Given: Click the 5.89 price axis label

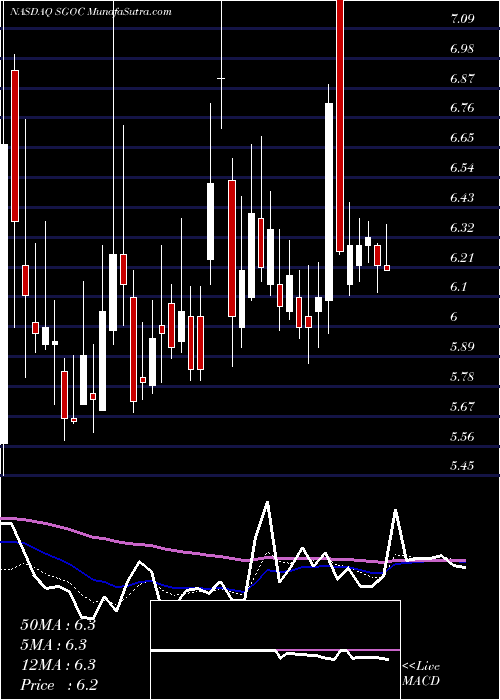Looking at the screenshot, I should tap(462, 346).
